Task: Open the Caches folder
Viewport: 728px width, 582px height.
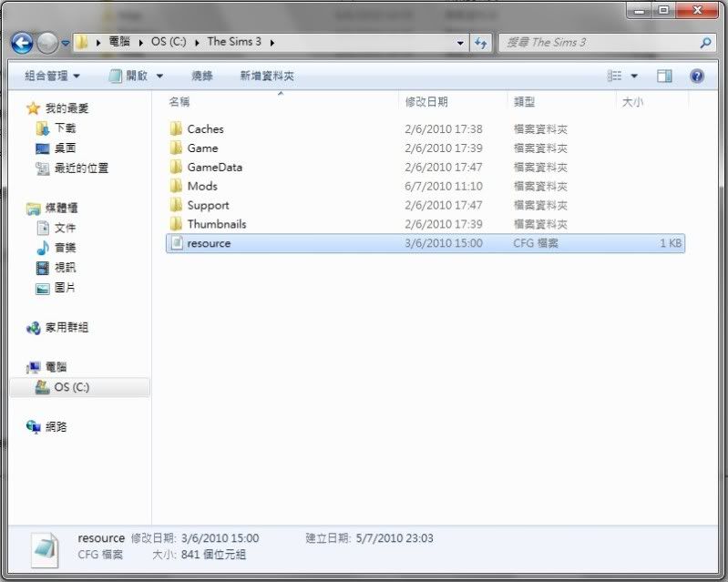Action: (205, 129)
